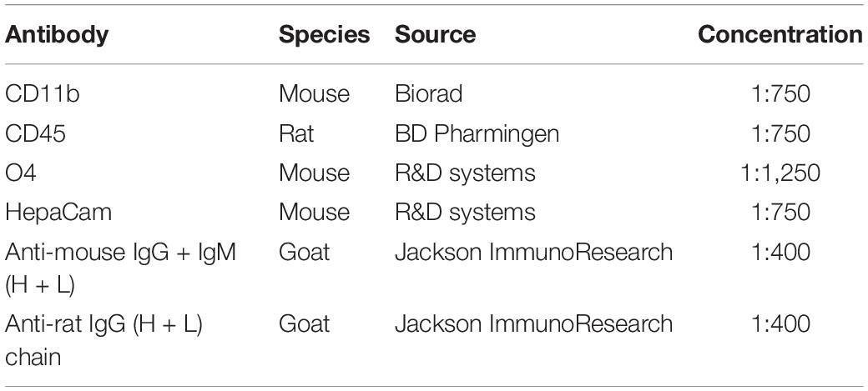Image resolution: width=868 pixels, height=391 pixels.
Task: Click the Concentration column header
Action: pos(780,35)
